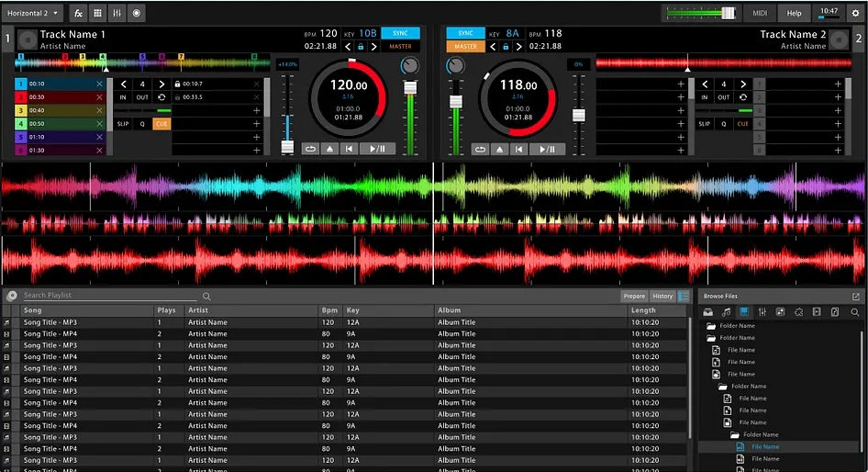Select the music note icon in Browse Files
868x472 pixels.
pyautogui.click(x=727, y=312)
